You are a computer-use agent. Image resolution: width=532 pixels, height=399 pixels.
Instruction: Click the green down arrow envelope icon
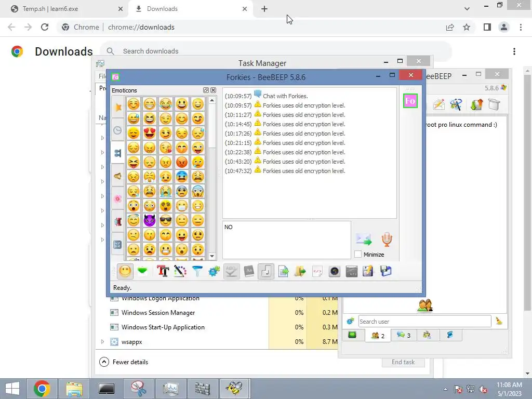[x=142, y=271]
